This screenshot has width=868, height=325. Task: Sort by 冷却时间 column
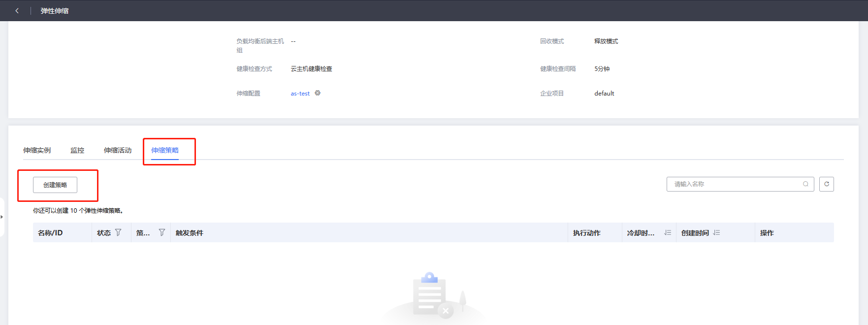[x=668, y=233]
